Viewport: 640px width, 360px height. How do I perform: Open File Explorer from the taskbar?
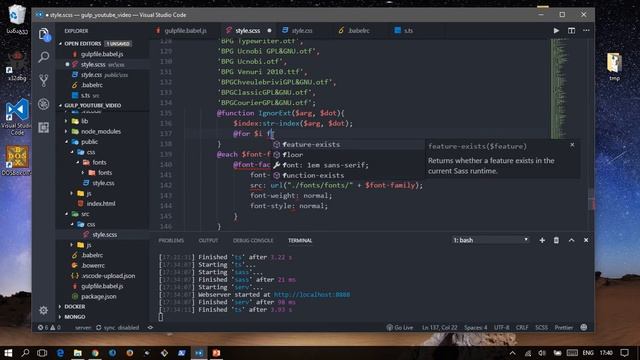pos(78,353)
